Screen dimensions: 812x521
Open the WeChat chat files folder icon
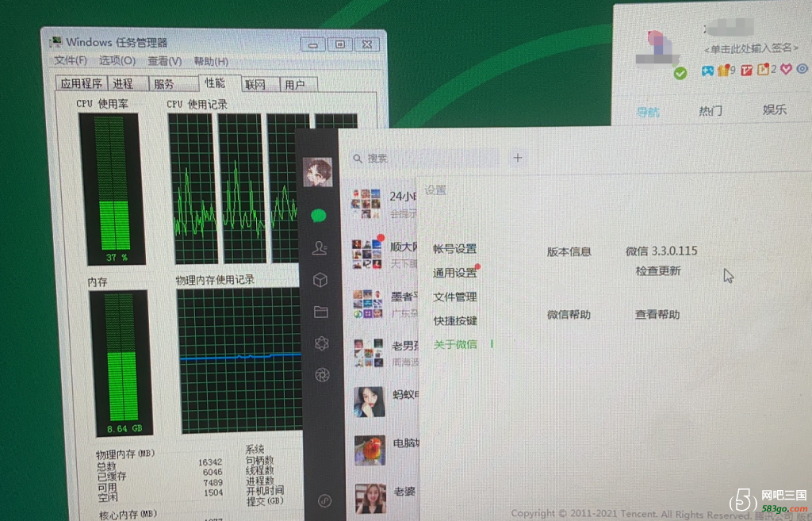coord(321,312)
